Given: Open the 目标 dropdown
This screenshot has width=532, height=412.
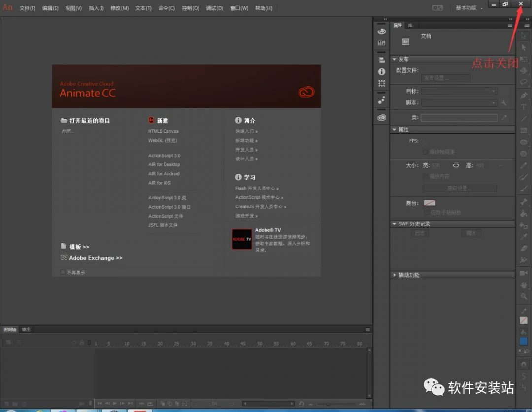Looking at the screenshot, I should (459, 91).
